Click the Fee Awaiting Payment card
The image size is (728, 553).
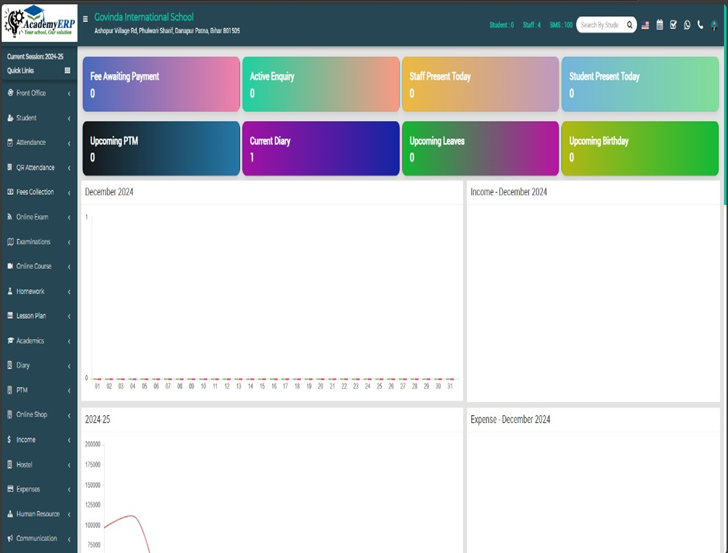point(160,84)
